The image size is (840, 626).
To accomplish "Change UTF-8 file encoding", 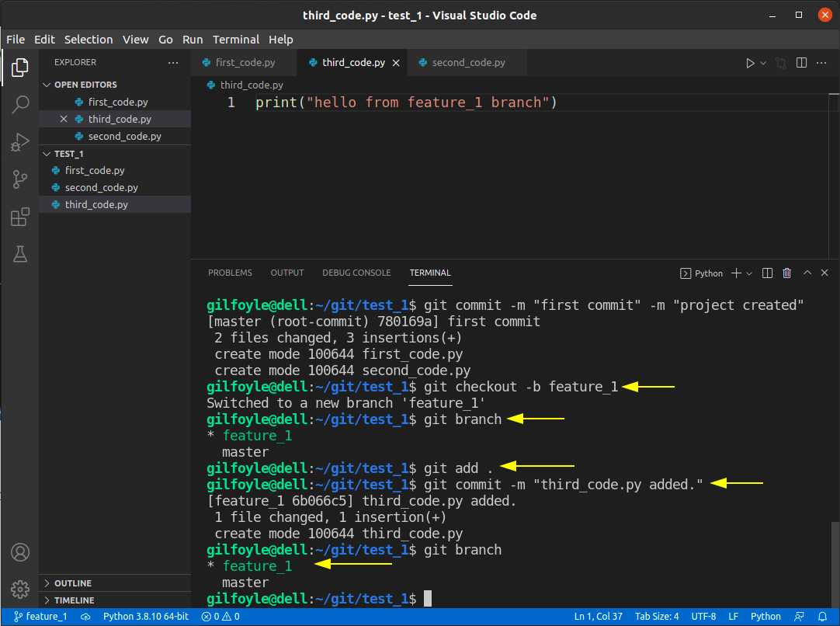I will (703, 617).
